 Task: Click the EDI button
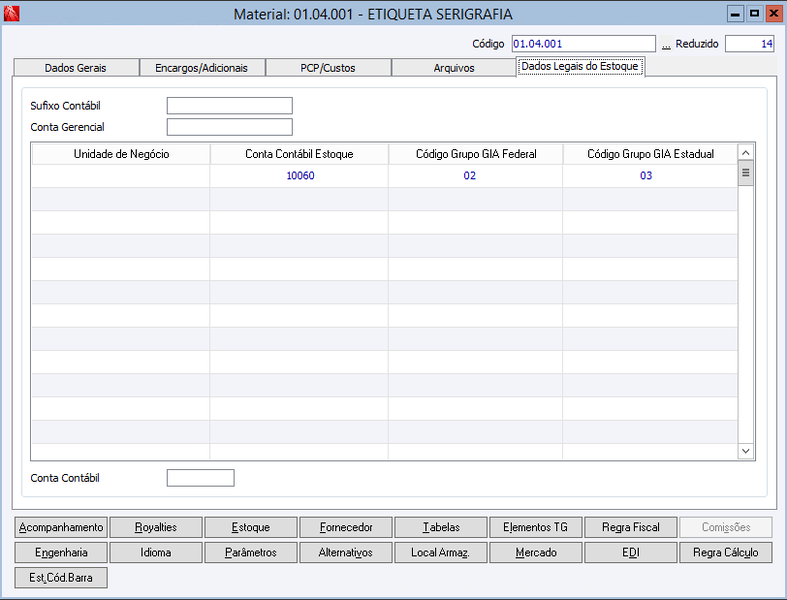click(x=631, y=552)
